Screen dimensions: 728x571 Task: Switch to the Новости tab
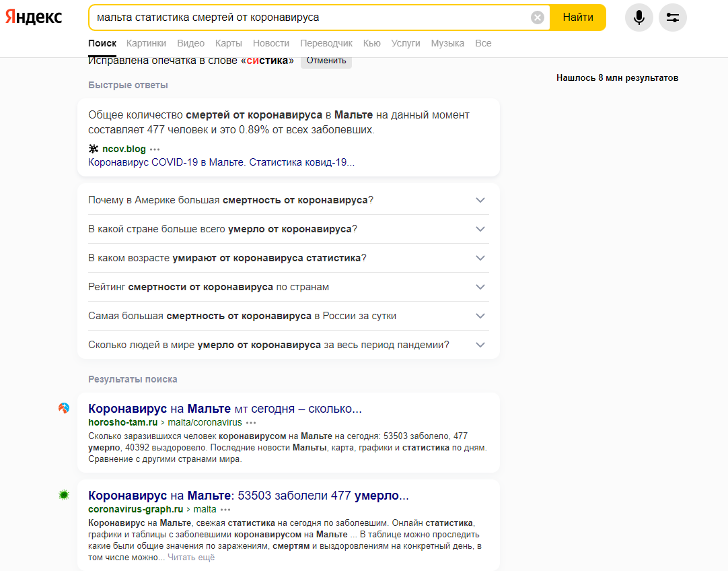pyautogui.click(x=271, y=43)
